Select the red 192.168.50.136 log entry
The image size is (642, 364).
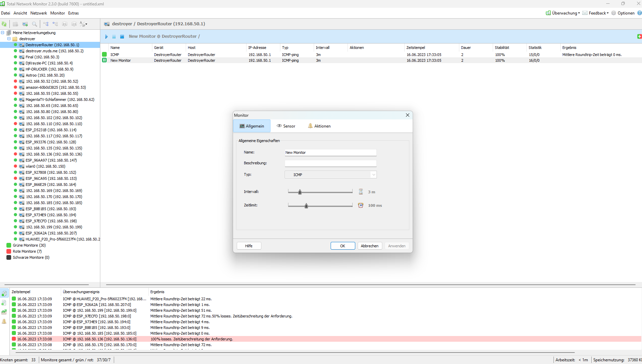tap(326, 339)
